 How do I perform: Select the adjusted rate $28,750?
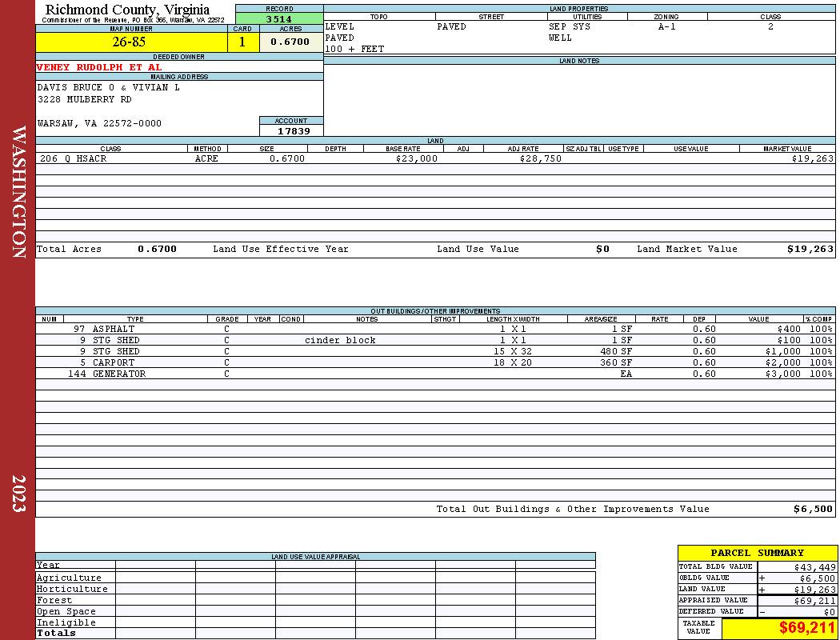coord(541,158)
